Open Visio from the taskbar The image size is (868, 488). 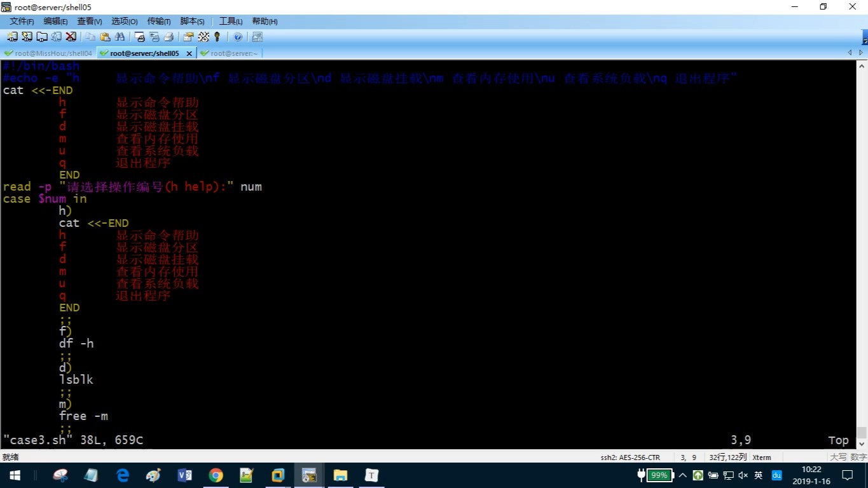click(x=184, y=475)
